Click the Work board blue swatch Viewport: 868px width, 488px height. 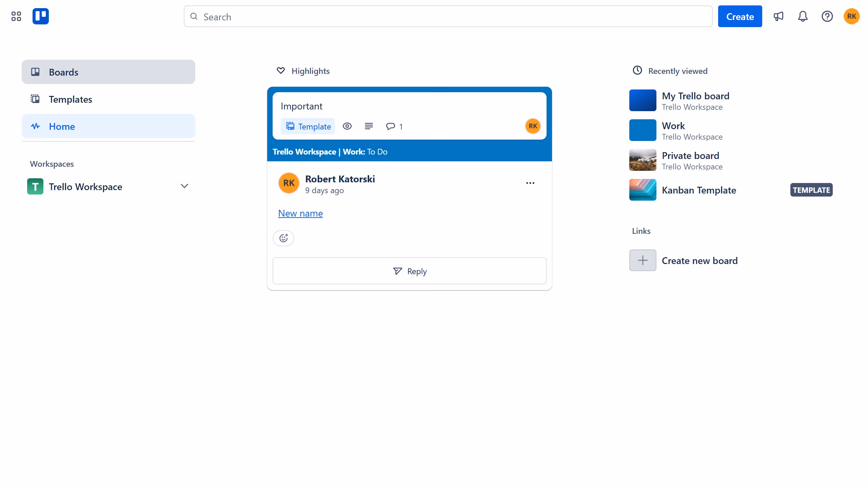tap(643, 130)
